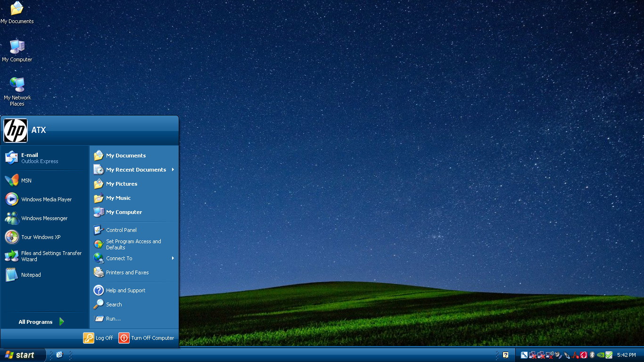Open Windows Messenger
The width and height of the screenshot is (644, 362).
click(44, 218)
